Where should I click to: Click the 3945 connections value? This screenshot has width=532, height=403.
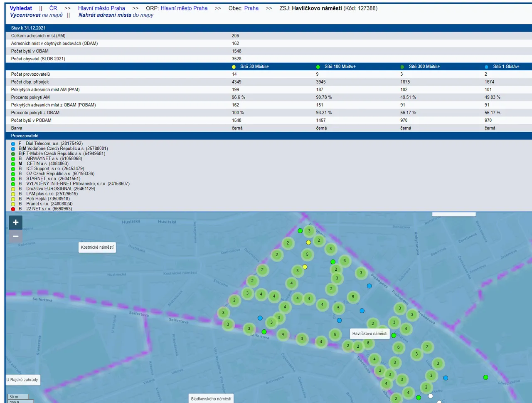point(321,82)
